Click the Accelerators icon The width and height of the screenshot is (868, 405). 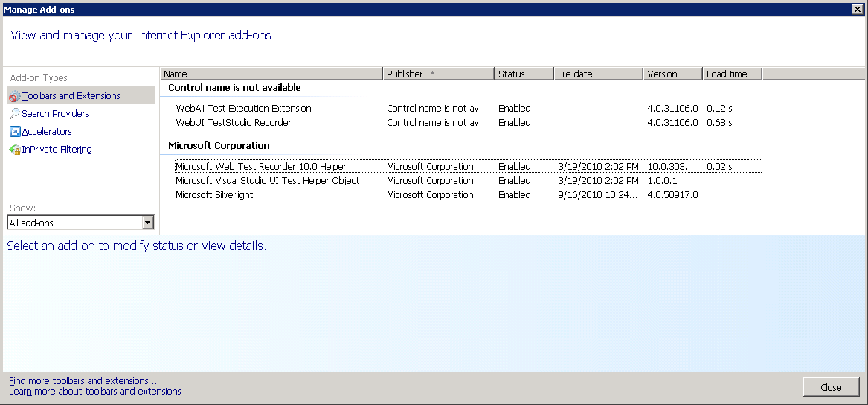pos(15,132)
